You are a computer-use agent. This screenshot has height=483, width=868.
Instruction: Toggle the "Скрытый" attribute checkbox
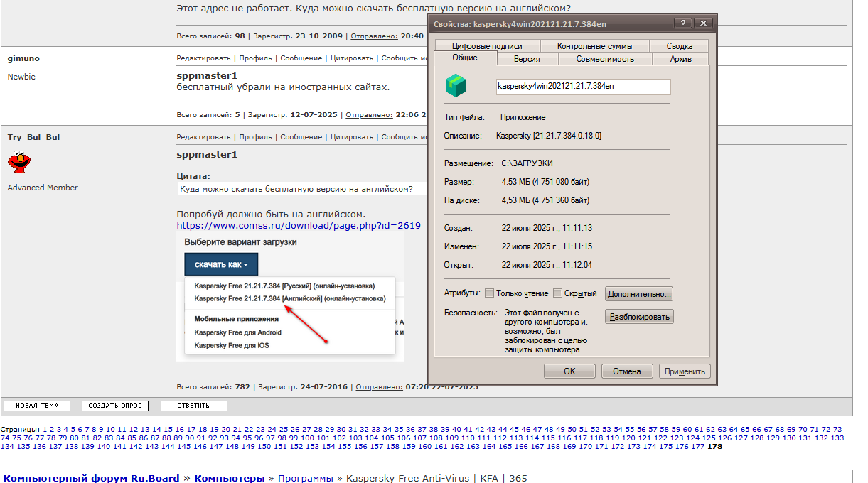(x=558, y=293)
